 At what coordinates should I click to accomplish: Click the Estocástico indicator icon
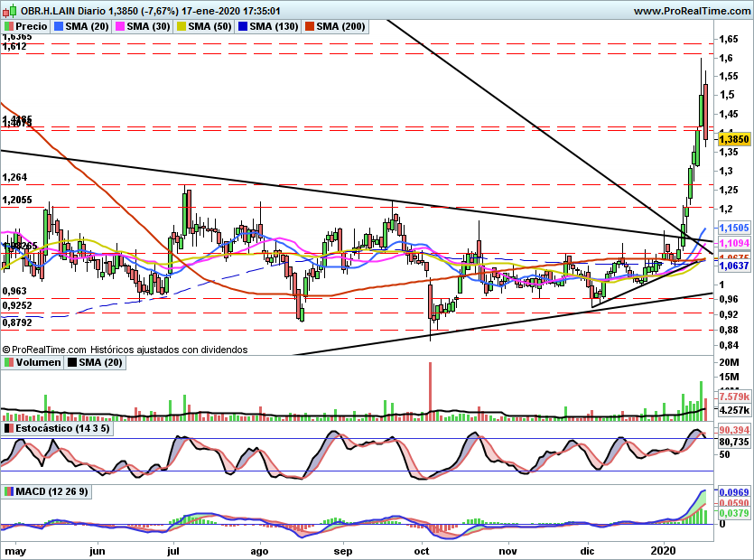tap(9, 427)
